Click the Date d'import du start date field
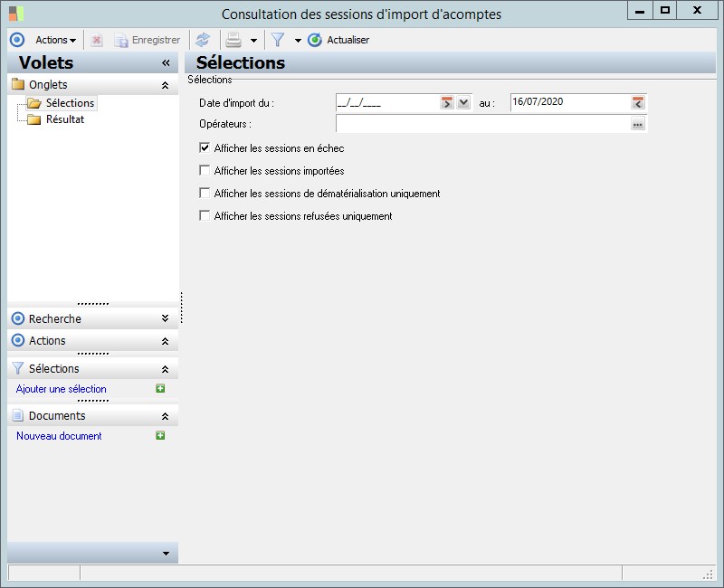The width and height of the screenshot is (724, 588). pos(387,102)
